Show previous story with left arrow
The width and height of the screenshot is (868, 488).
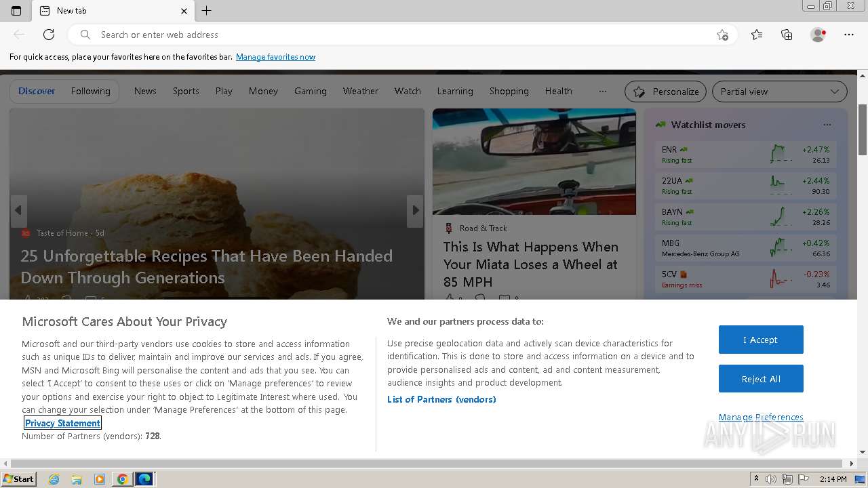point(18,210)
